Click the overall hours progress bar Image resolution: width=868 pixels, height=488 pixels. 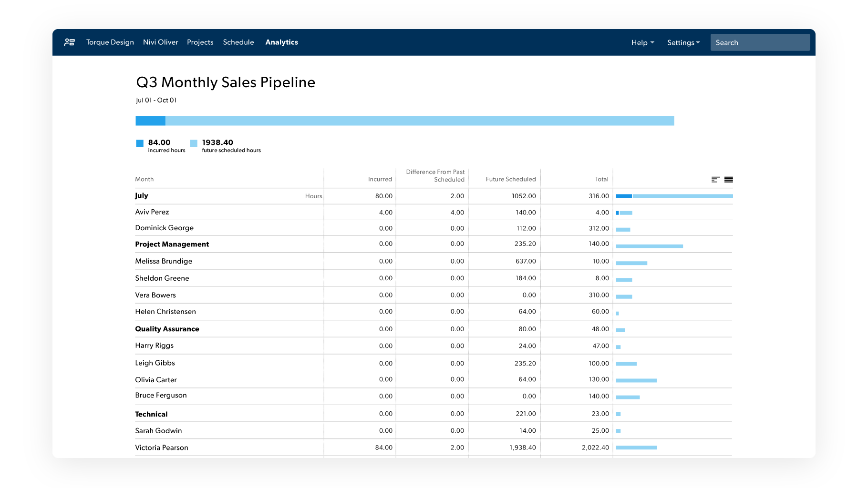click(404, 121)
